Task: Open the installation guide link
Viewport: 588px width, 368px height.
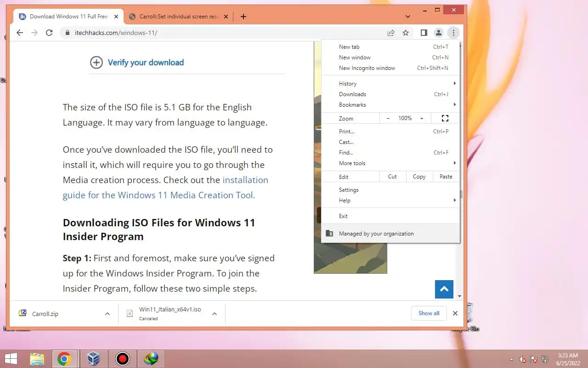Action: (165, 187)
